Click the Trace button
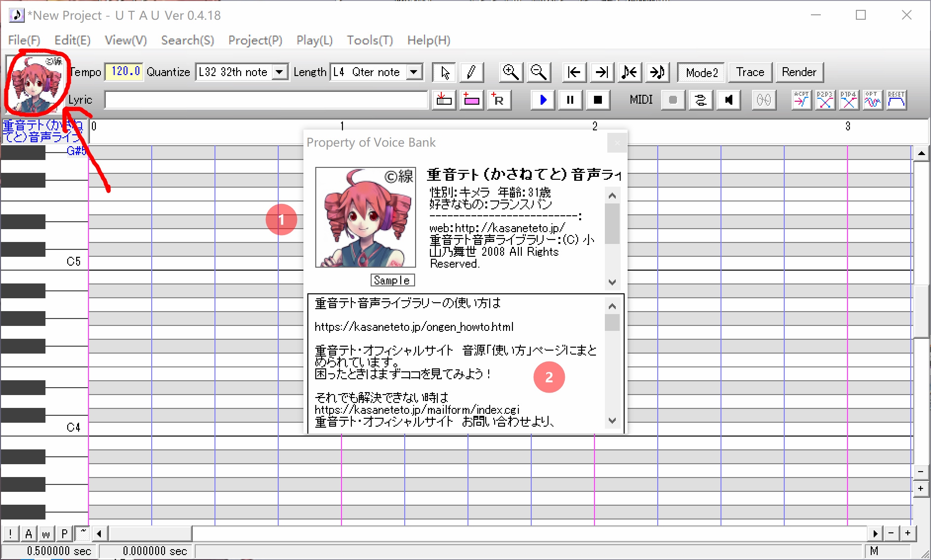931x560 pixels. [x=750, y=73]
